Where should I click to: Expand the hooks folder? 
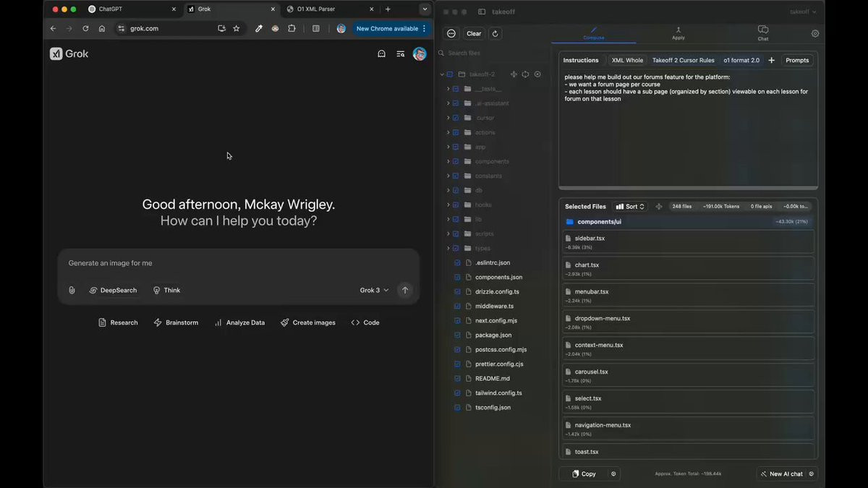point(448,205)
